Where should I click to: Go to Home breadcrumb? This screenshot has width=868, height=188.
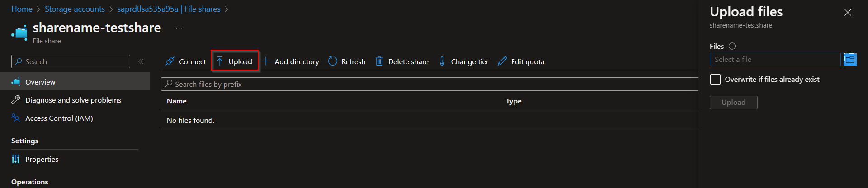22,9
